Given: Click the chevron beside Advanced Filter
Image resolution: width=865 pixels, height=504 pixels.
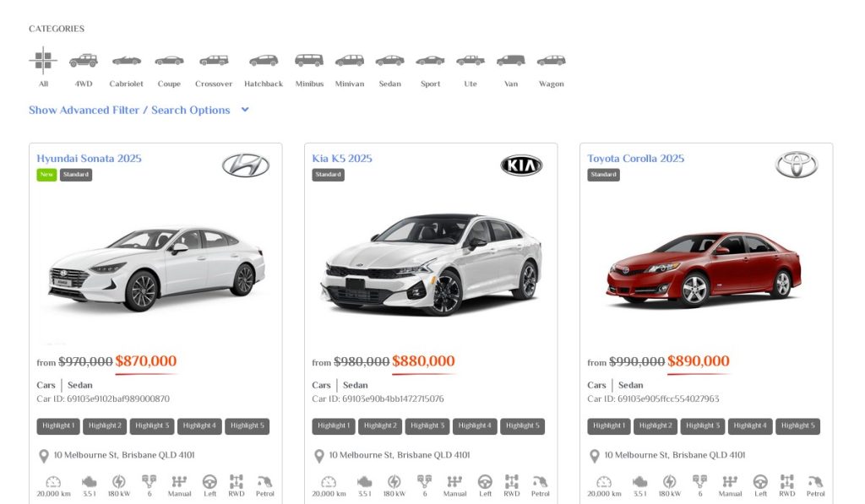Looking at the screenshot, I should click(245, 110).
